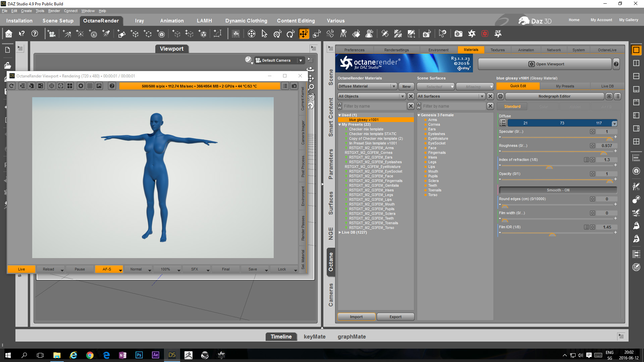Toggle AF-S autofocus mode
The height and width of the screenshot is (362, 644).
point(107,269)
